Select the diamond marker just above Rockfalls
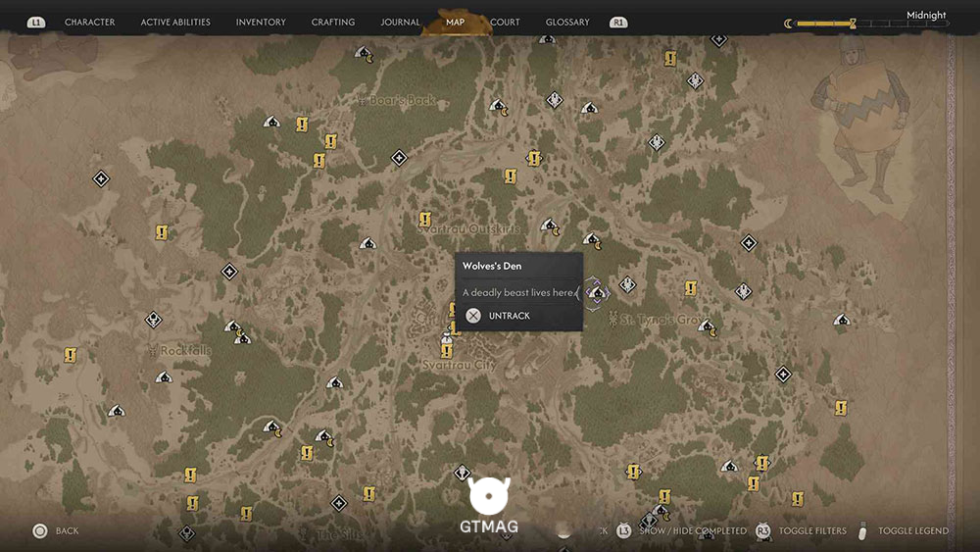Viewport: 980px width, 552px height. [x=154, y=320]
